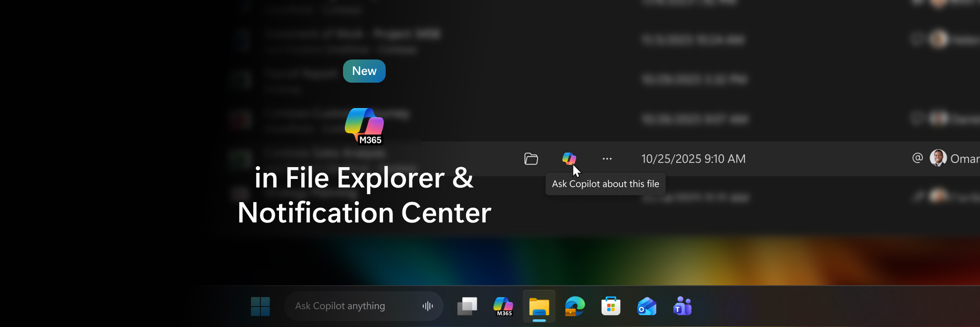The width and height of the screenshot is (980, 327).
Task: Open Microsoft Store from the taskbar
Action: click(611, 307)
